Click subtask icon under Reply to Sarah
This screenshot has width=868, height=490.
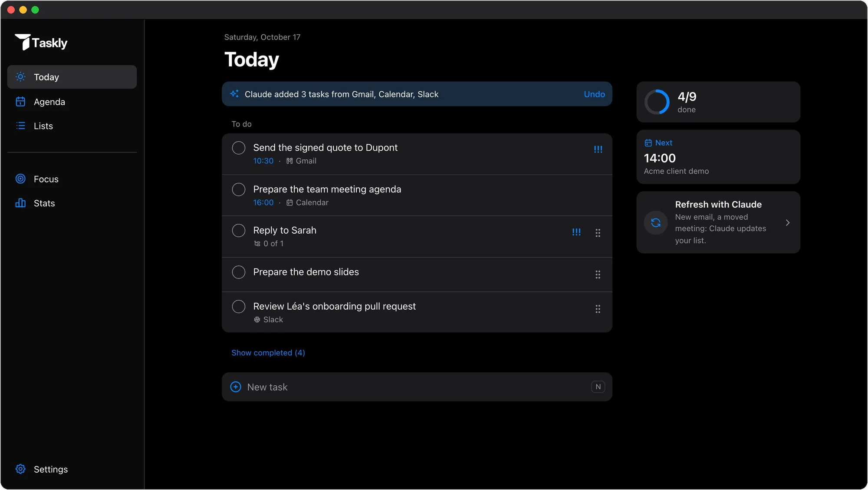(257, 244)
